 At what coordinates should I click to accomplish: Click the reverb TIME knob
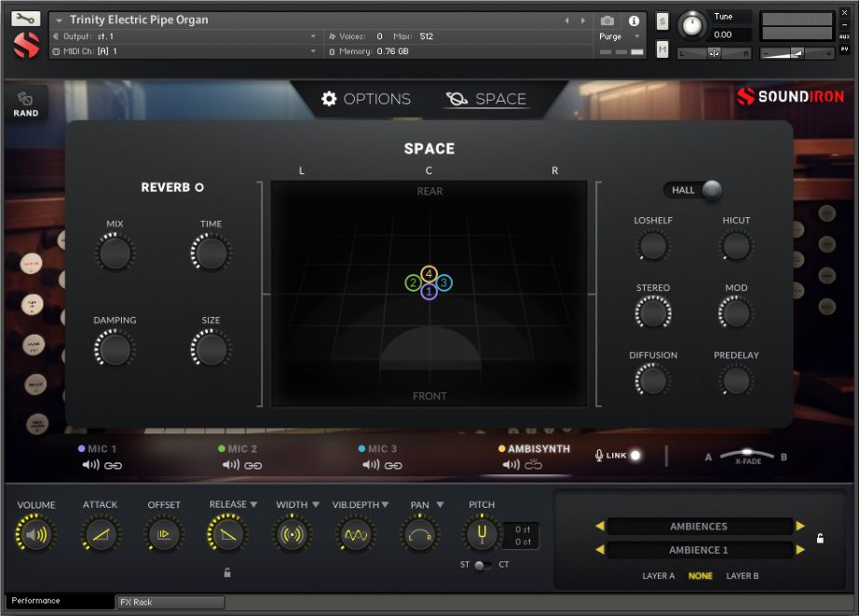coord(211,253)
